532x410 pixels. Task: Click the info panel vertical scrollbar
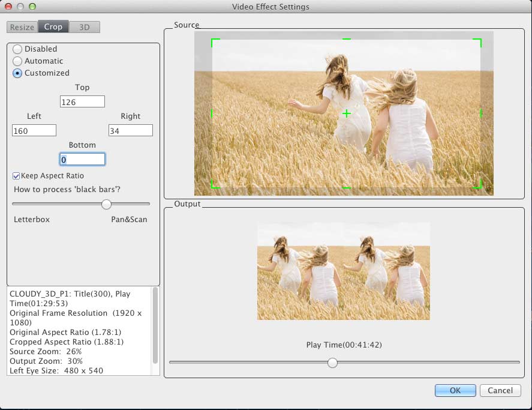point(155,325)
